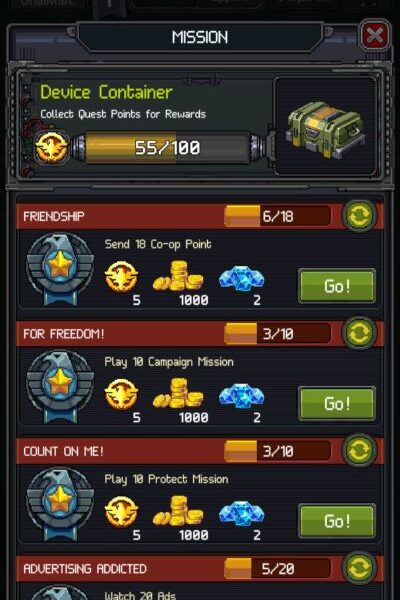Tap the blue gems reward in Friendship
The height and width of the screenshot is (600, 400).
pyautogui.click(x=242, y=279)
